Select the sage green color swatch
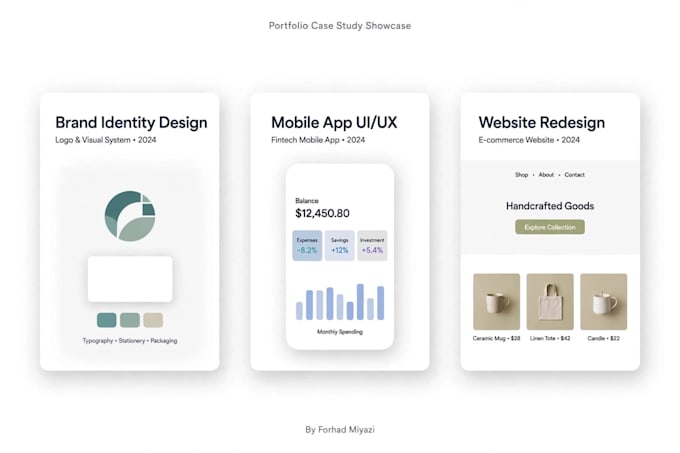This screenshot has width=680, height=453. click(130, 320)
